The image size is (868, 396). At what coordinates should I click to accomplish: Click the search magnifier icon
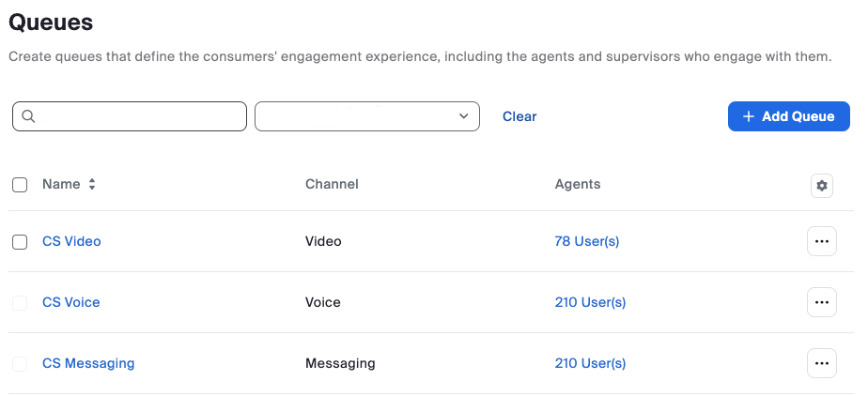pyautogui.click(x=28, y=116)
